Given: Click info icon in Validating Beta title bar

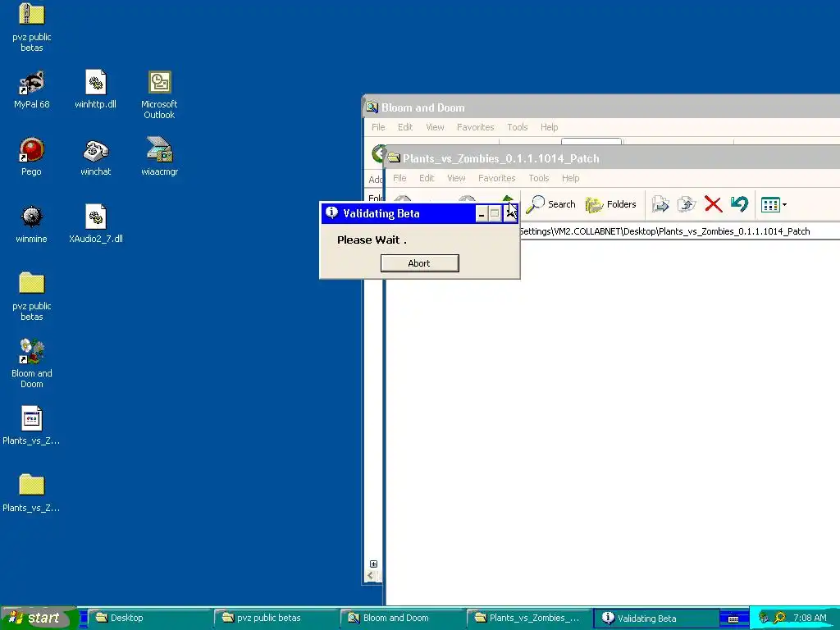Looking at the screenshot, I should 331,212.
